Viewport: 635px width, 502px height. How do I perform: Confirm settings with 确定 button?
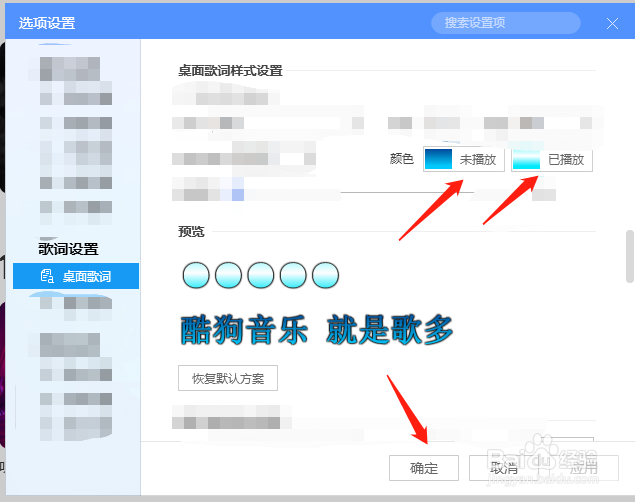(424, 468)
